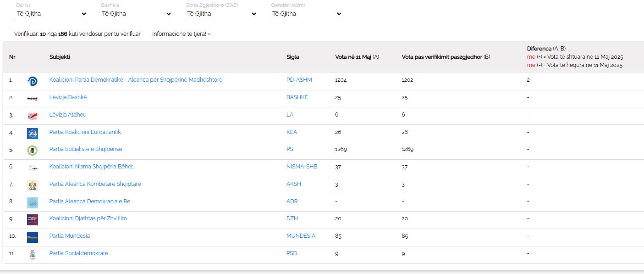Click the Koalicioni Euroatlantik blue logo
Image resolution: width=644 pixels, height=274 pixels.
pos(33,133)
